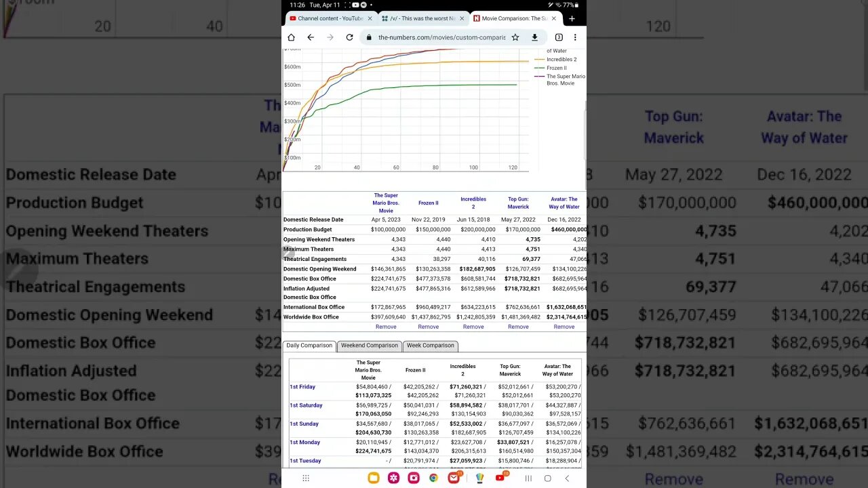Bookmark this page with the star
This screenshot has width=868, height=488.
515,37
